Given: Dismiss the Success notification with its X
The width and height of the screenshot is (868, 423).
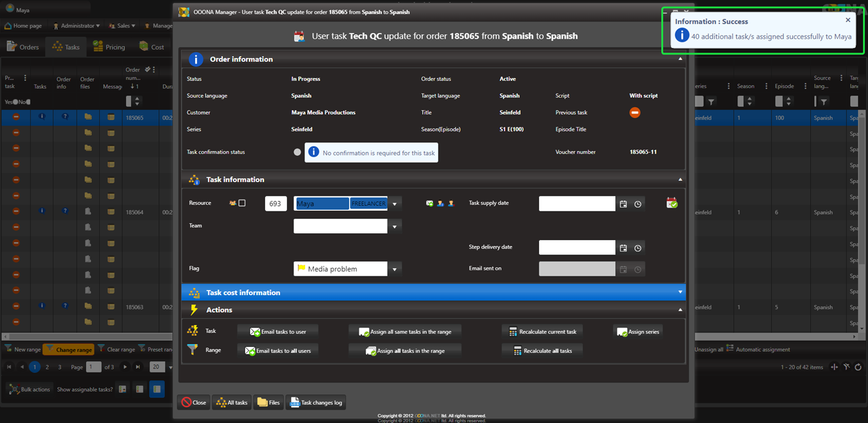Looking at the screenshot, I should click(847, 20).
